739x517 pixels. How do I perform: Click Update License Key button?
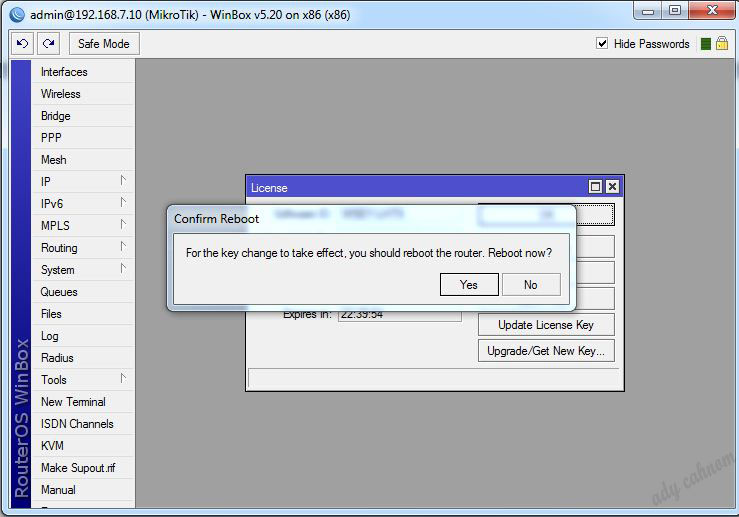[546, 325]
